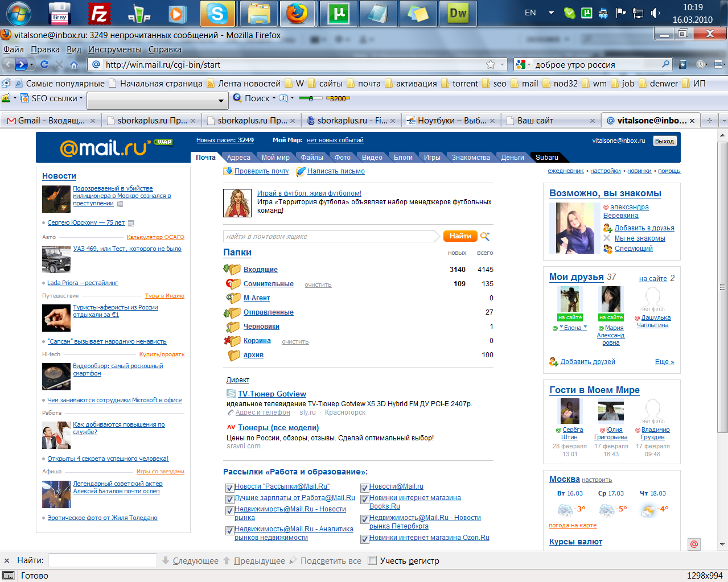Open the Мой мир portal tab

point(275,158)
